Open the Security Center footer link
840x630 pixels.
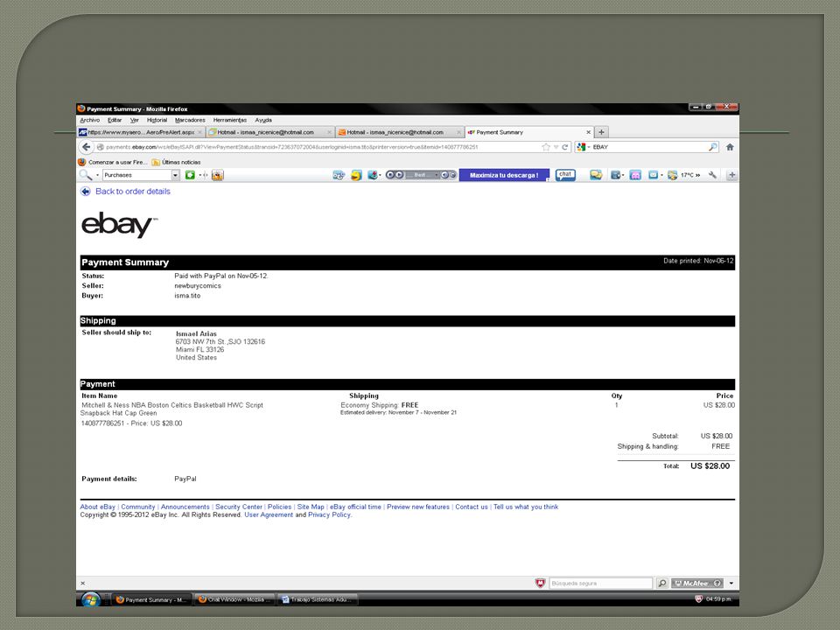pyautogui.click(x=238, y=507)
